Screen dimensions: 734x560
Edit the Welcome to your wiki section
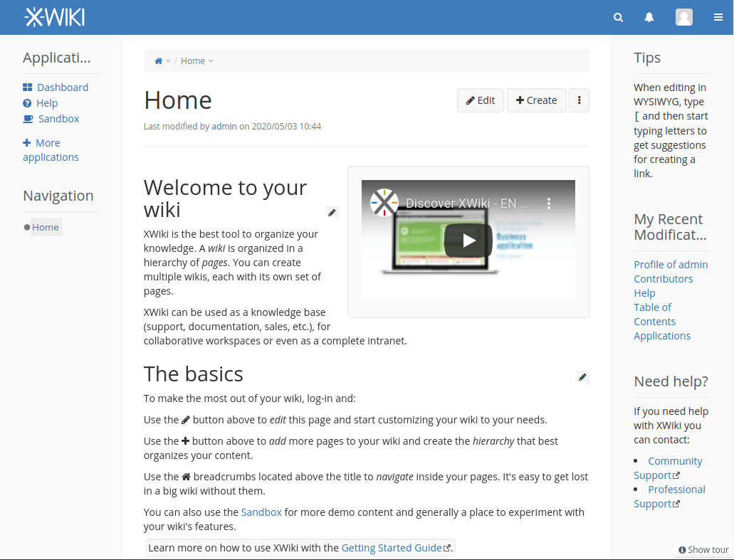coord(332,213)
